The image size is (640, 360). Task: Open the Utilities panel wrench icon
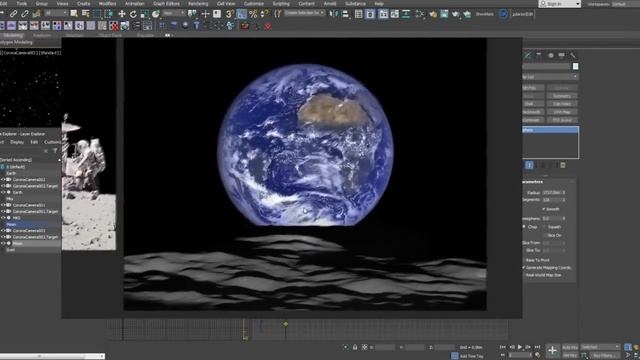click(x=573, y=55)
